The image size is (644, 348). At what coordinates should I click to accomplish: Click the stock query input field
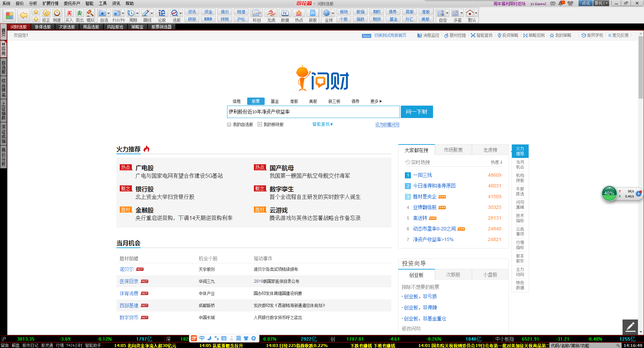(x=313, y=112)
